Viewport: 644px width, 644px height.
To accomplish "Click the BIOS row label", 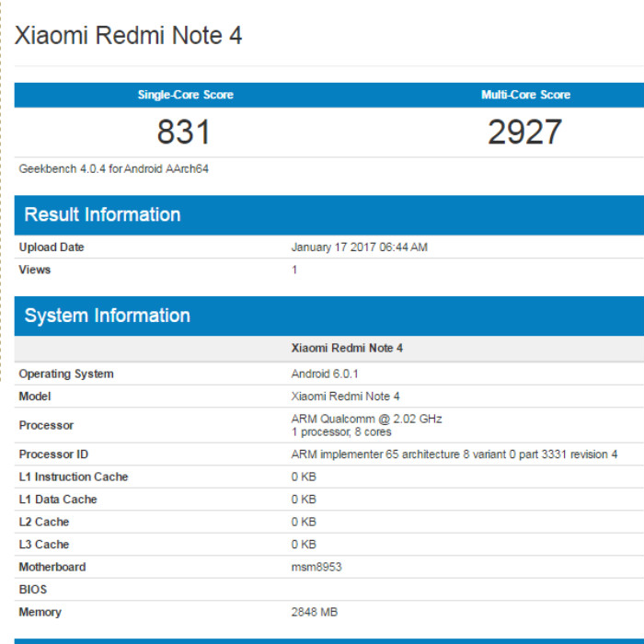I will tap(33, 591).
